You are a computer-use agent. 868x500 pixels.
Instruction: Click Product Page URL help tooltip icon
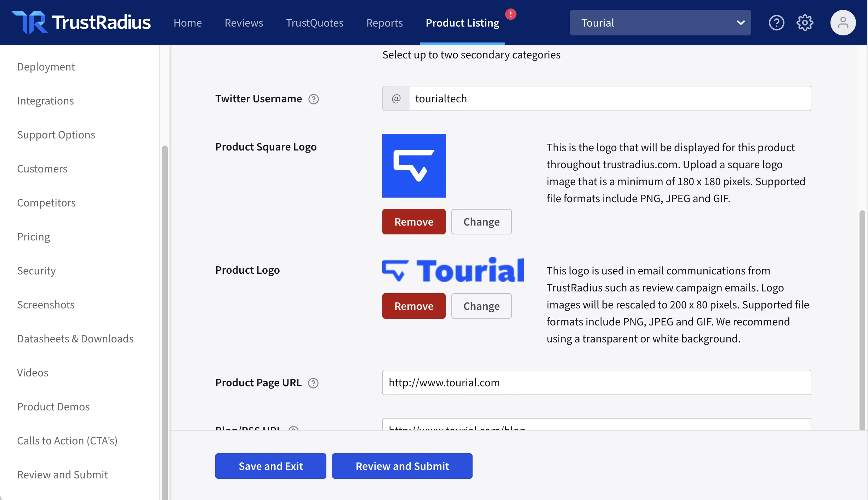click(313, 383)
